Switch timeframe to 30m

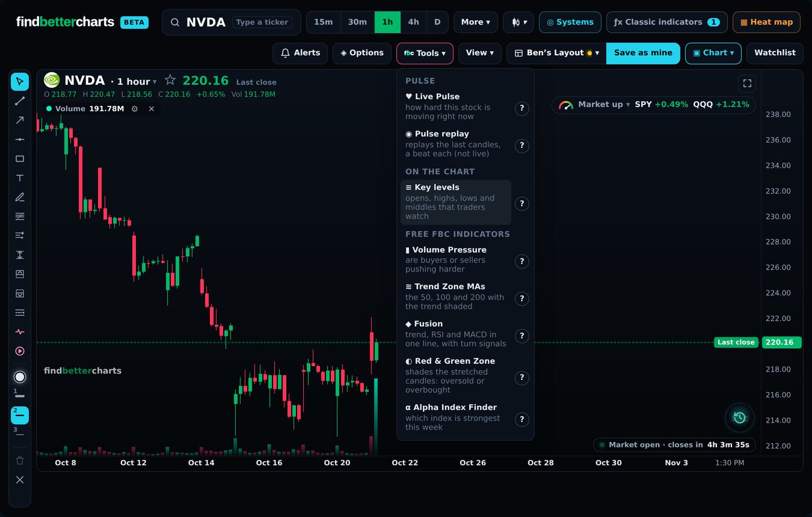tap(357, 22)
